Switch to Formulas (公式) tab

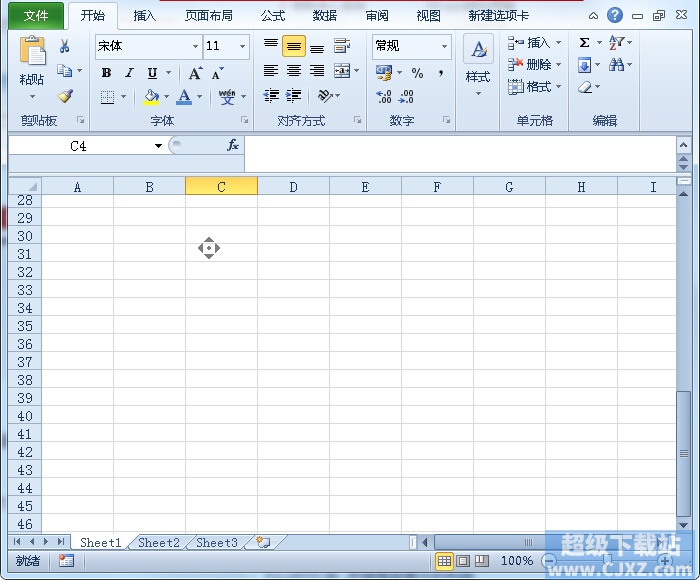click(x=273, y=16)
